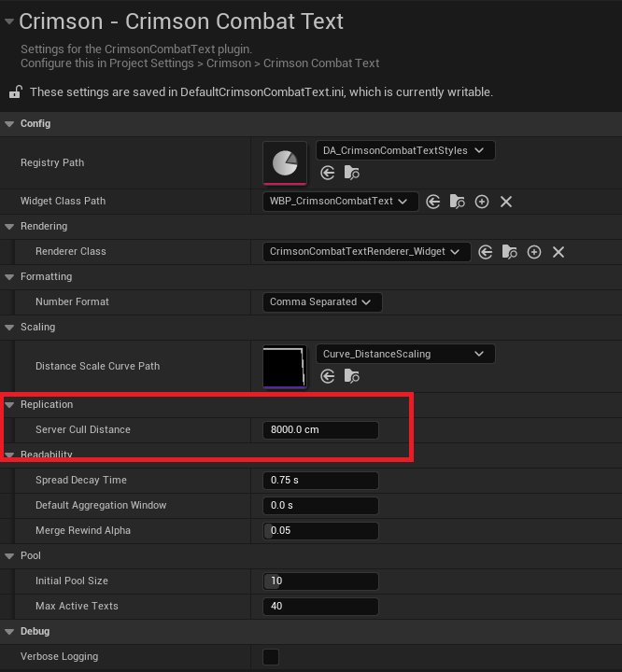Clear the Renderer Class value
Viewport: 622px width, 672px height.
pyautogui.click(x=558, y=252)
